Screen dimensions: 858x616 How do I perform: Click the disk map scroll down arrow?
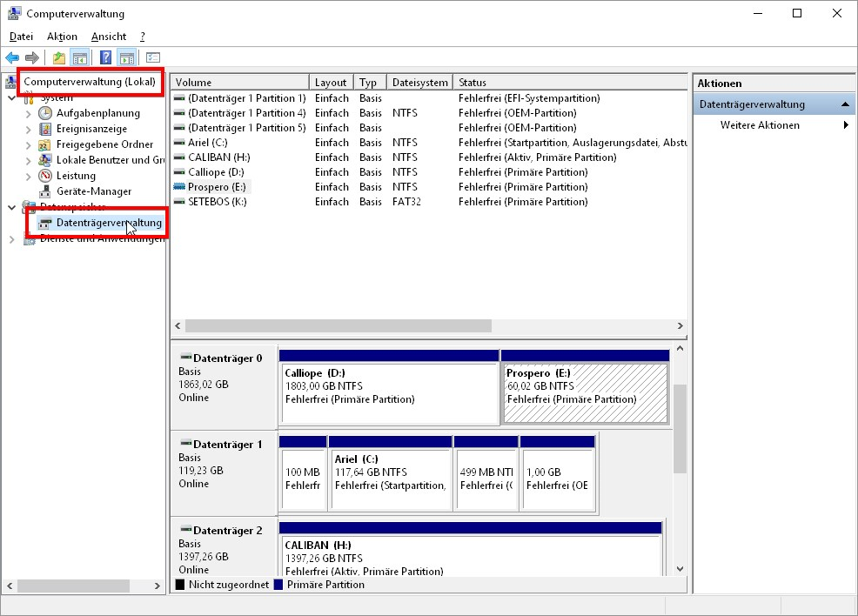tap(680, 569)
